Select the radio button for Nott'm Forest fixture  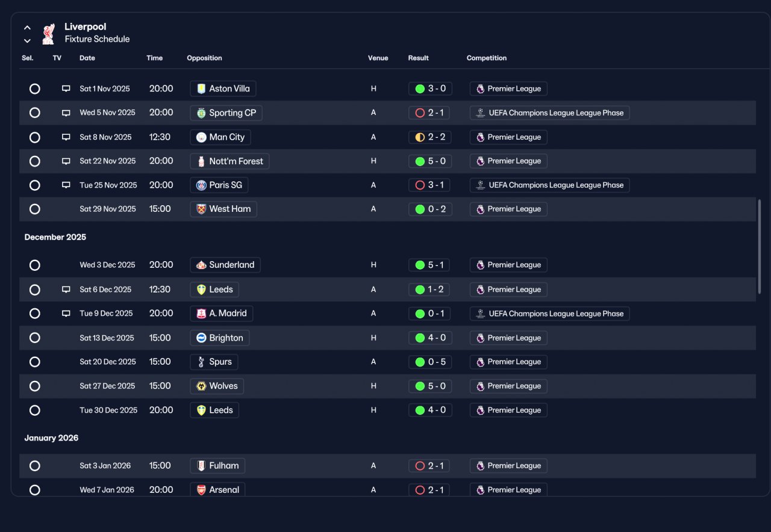35,161
